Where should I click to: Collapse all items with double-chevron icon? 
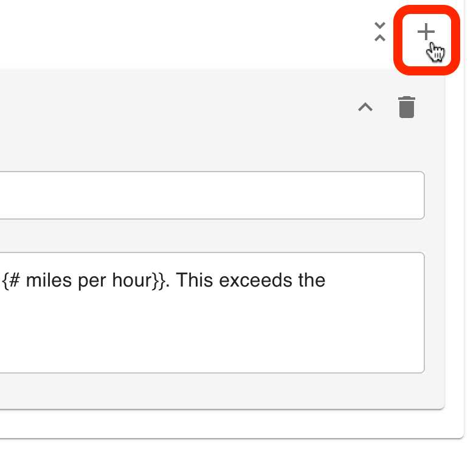tap(380, 32)
